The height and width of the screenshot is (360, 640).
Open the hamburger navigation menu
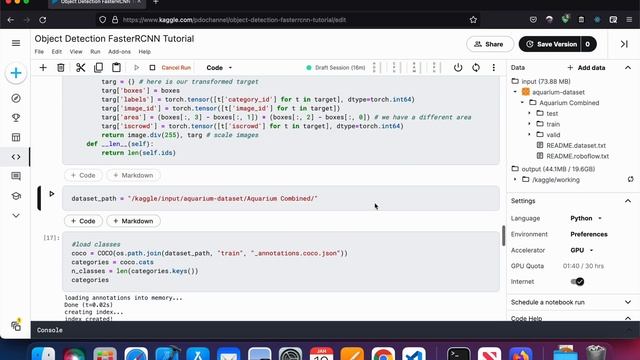[16, 43]
